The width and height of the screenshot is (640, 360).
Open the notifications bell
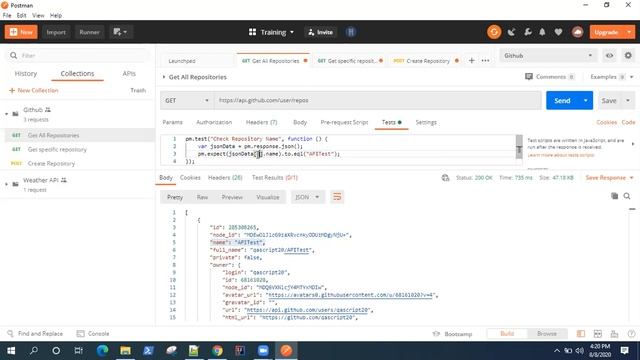click(542, 32)
